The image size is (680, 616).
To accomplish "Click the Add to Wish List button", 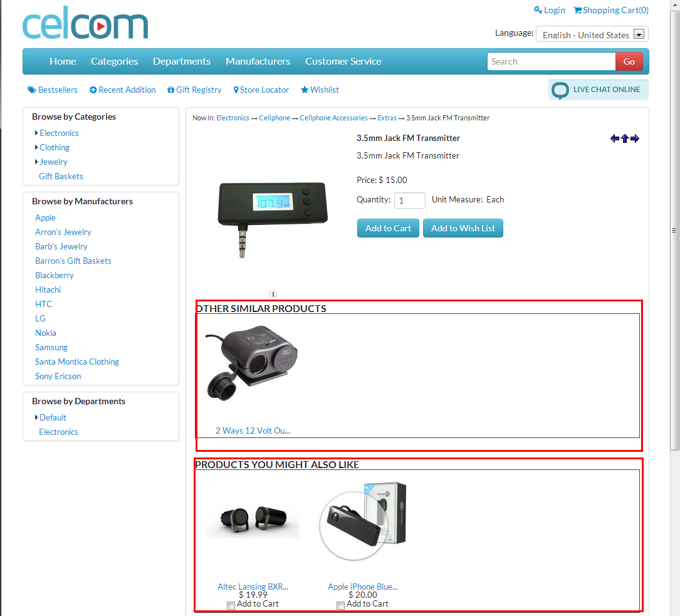I will pyautogui.click(x=463, y=228).
